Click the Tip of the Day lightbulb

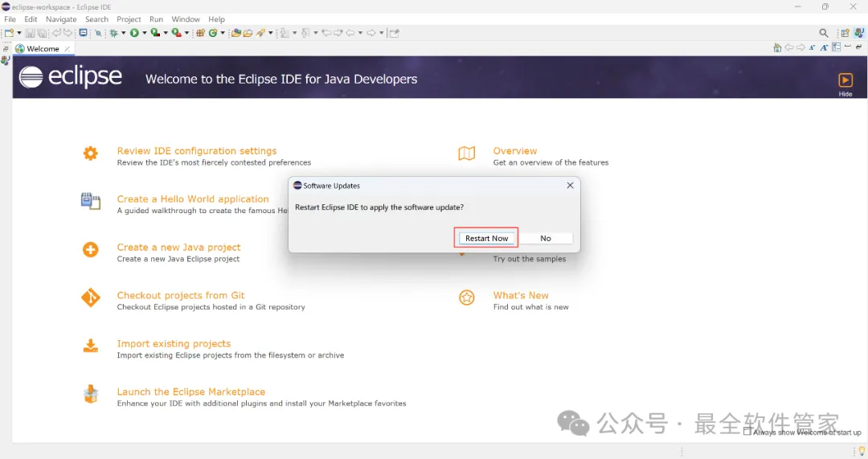pos(862,451)
